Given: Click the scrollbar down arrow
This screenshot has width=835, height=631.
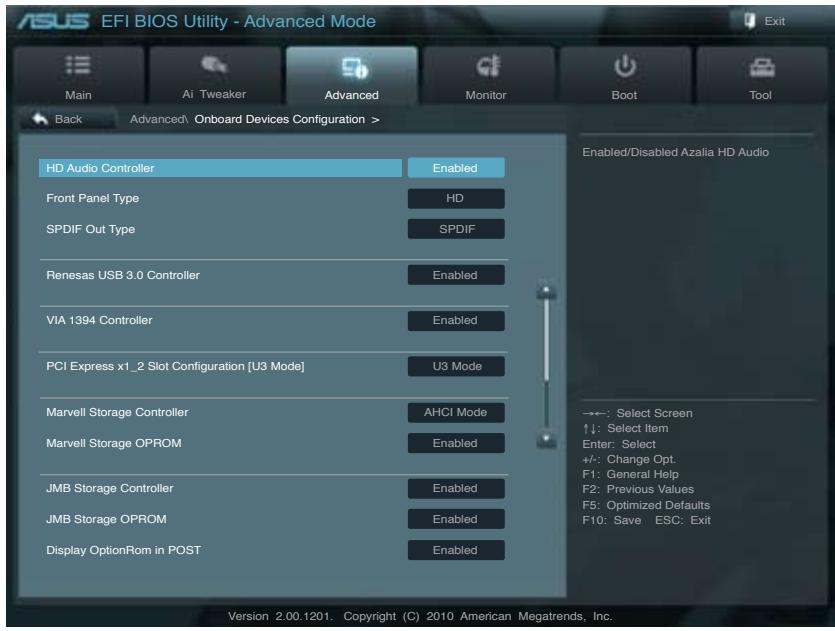Looking at the screenshot, I should tap(546, 439).
